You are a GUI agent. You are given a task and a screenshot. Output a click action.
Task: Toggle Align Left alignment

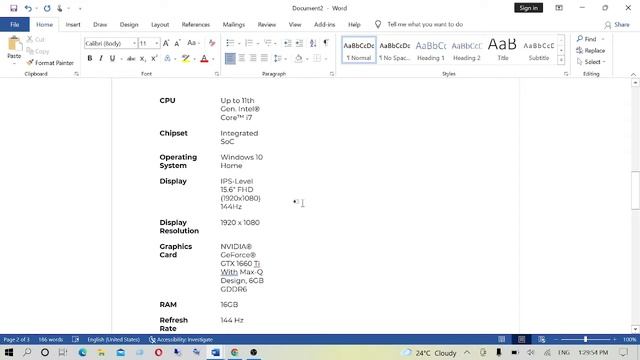point(230,59)
